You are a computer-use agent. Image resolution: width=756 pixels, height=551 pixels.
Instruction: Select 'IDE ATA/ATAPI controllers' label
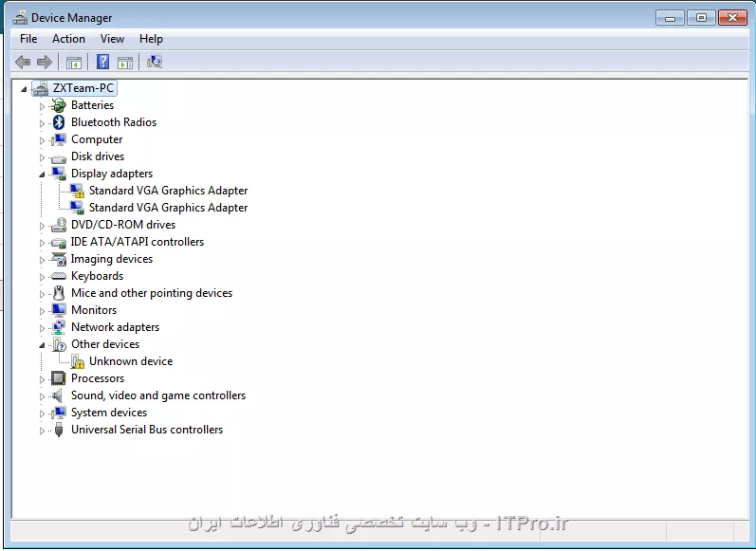[138, 242]
